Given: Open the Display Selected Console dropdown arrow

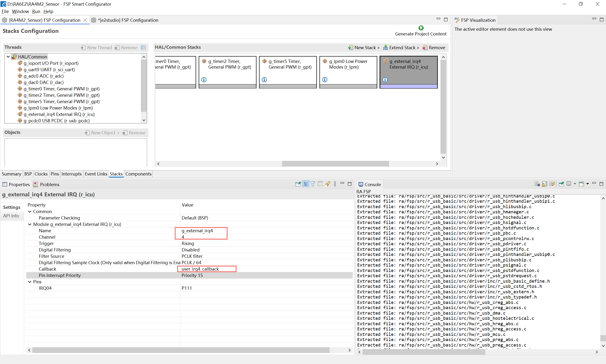Looking at the screenshot, I should coord(575,184).
